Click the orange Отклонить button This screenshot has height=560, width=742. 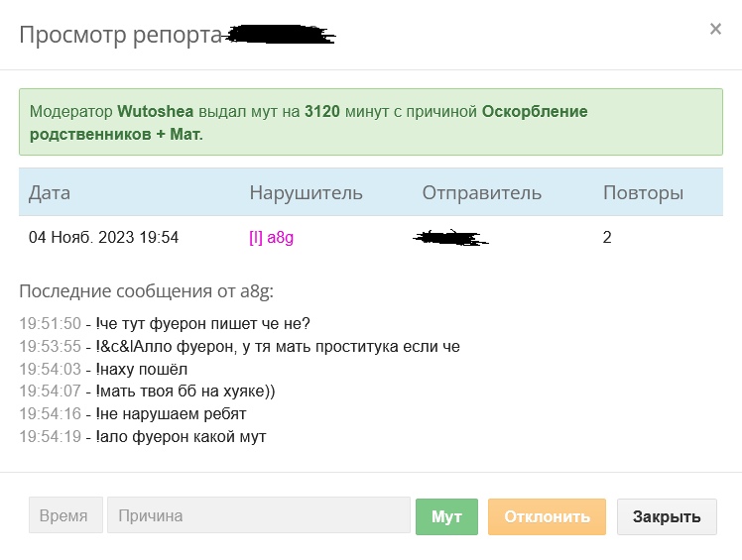(x=547, y=516)
